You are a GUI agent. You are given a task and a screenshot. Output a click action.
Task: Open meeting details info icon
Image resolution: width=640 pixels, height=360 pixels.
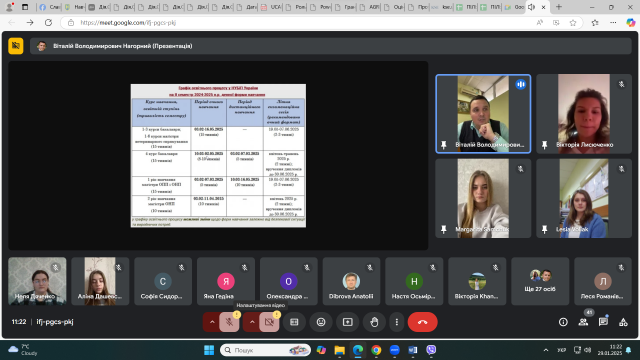563,322
